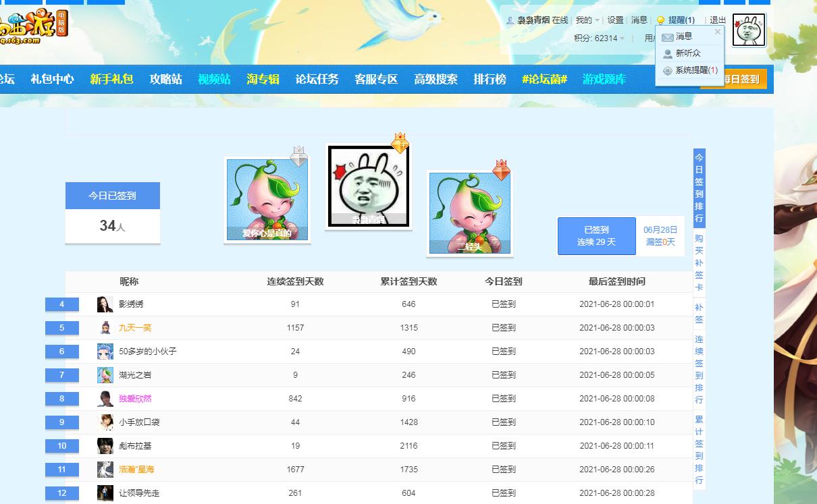Click the avatar of user 让领导先走
Screen dimensions: 817x504
[105, 493]
